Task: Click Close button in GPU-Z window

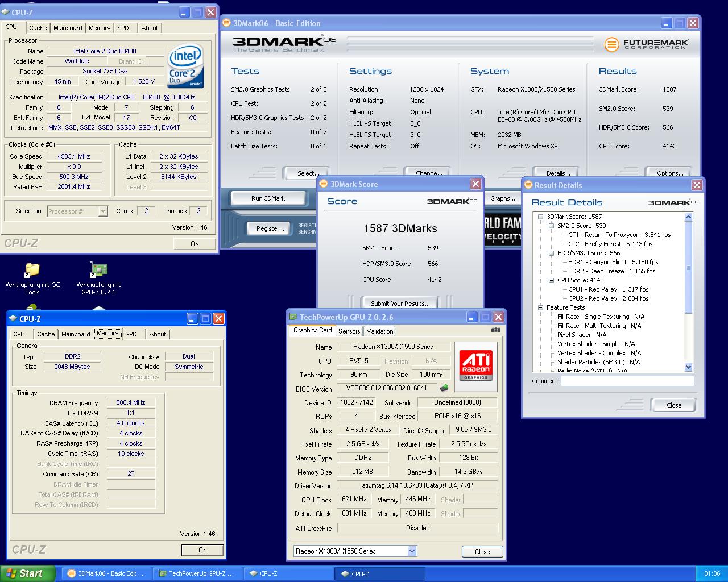Action: (482, 551)
